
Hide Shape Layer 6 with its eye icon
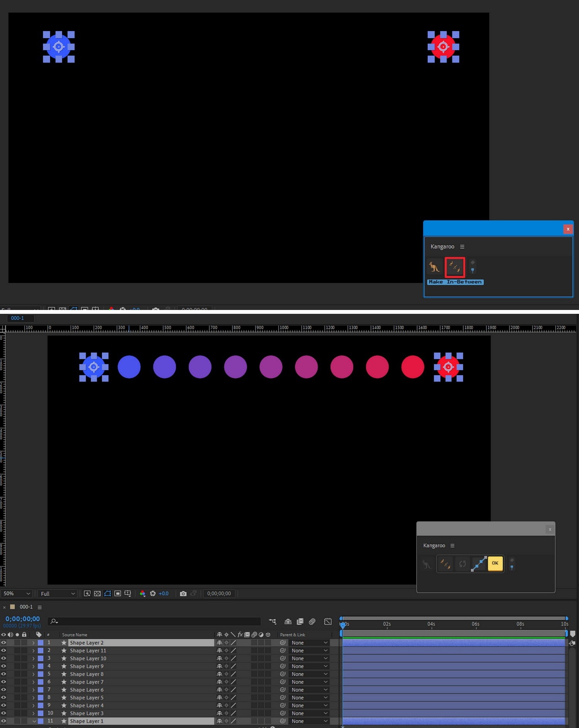3,690
